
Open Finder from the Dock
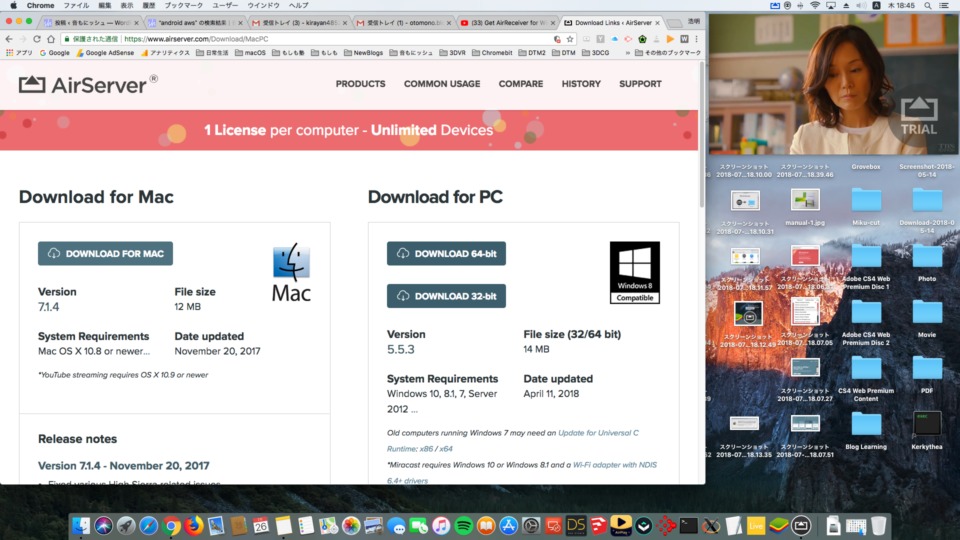(81, 525)
